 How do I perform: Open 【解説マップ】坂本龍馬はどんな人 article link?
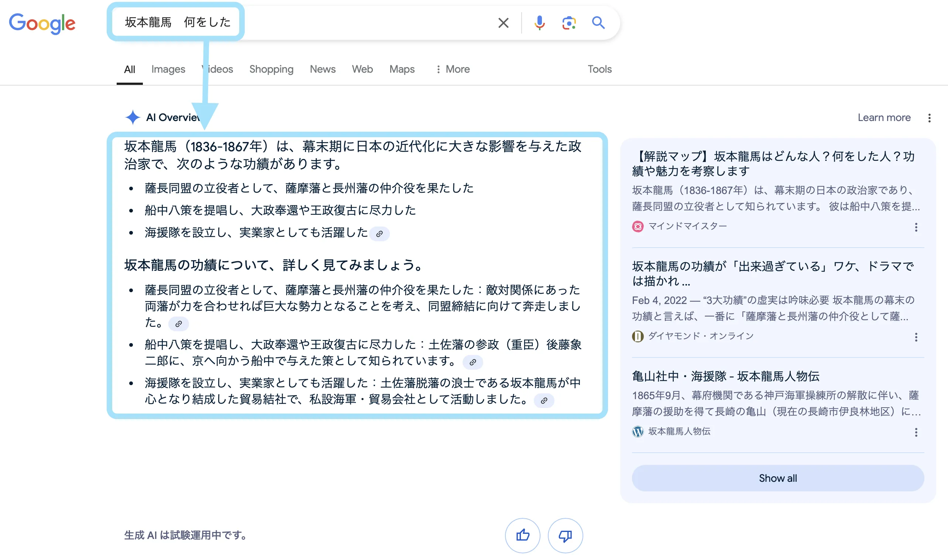(773, 164)
